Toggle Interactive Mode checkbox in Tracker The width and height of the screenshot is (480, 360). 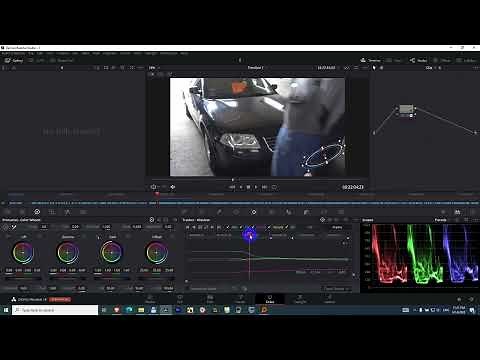(x=188, y=289)
